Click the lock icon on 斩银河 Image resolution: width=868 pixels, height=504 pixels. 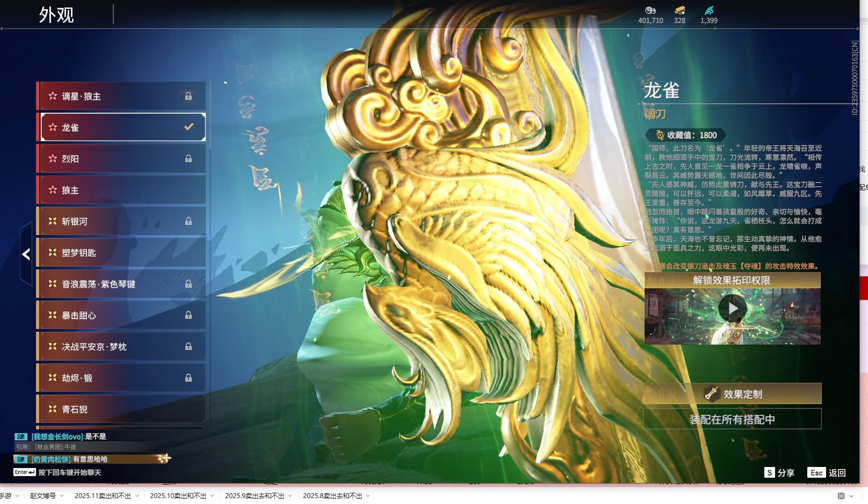click(x=189, y=221)
